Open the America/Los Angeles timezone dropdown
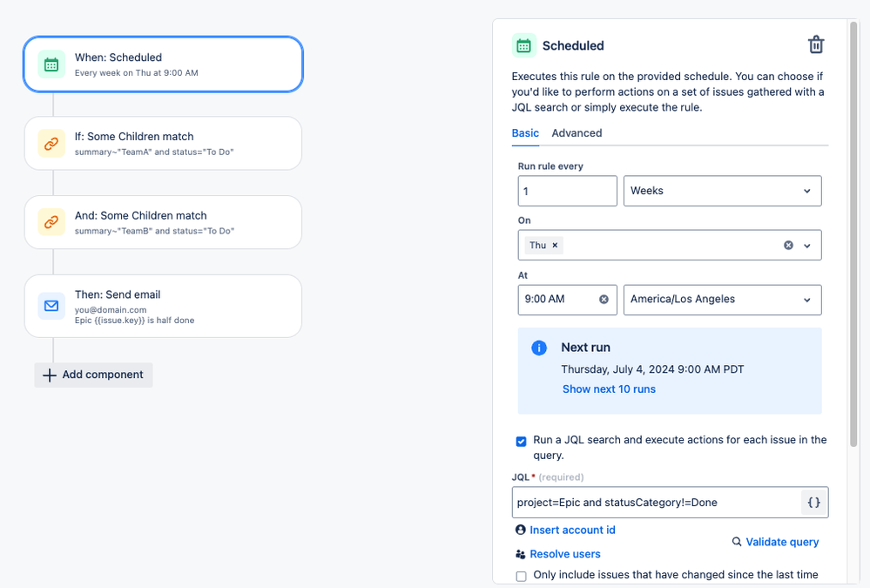Screen dimensions: 870x588 (723, 300)
